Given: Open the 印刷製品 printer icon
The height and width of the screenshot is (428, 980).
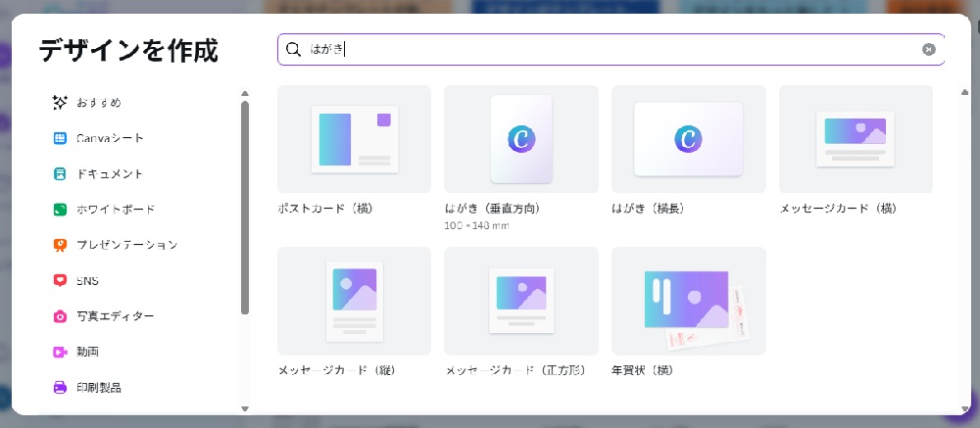Looking at the screenshot, I should [60, 387].
